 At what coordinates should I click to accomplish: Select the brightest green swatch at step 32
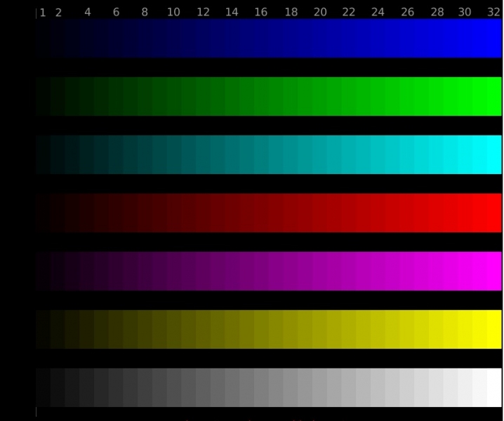pyautogui.click(x=493, y=96)
